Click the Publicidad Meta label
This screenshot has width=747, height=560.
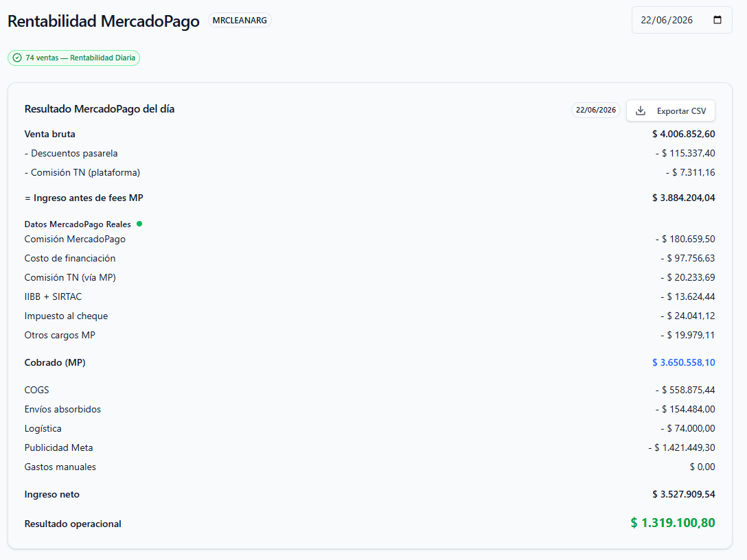click(58, 447)
